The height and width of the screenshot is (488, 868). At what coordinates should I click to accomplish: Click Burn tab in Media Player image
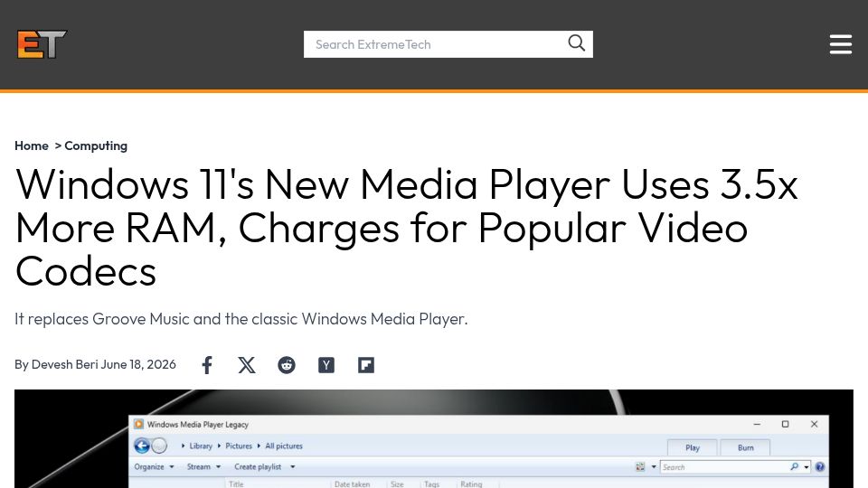click(x=745, y=447)
